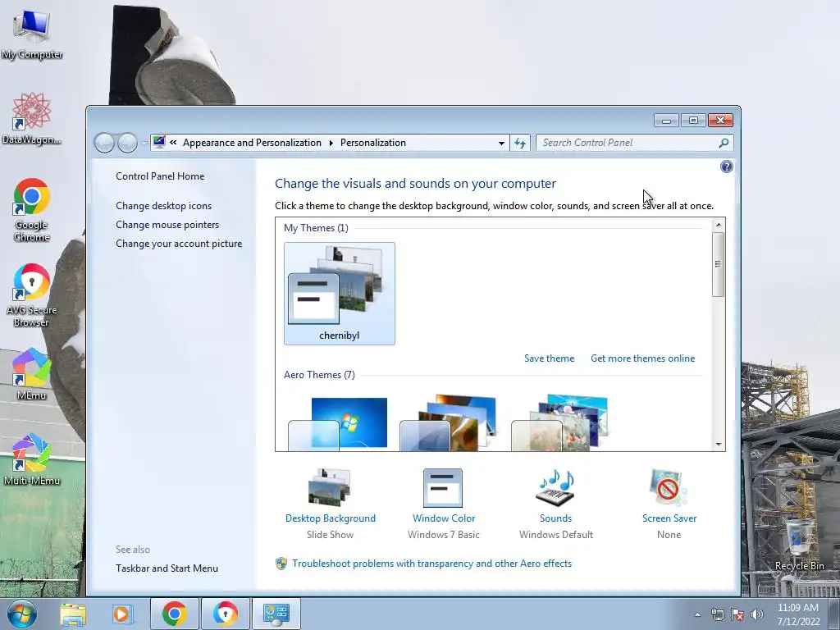Open the address bar history dropdown
Screen dimensions: 840x630
[501, 143]
